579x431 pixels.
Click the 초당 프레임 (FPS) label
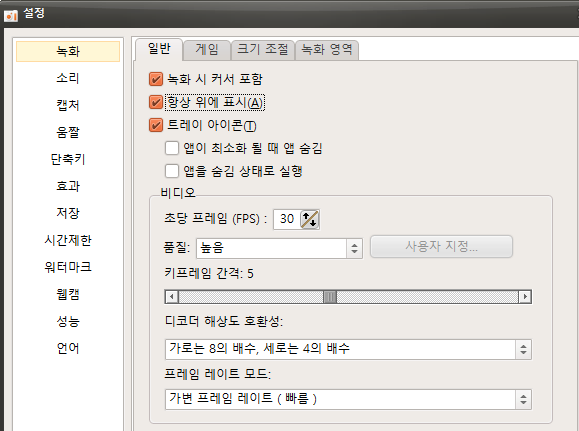click(x=216, y=219)
